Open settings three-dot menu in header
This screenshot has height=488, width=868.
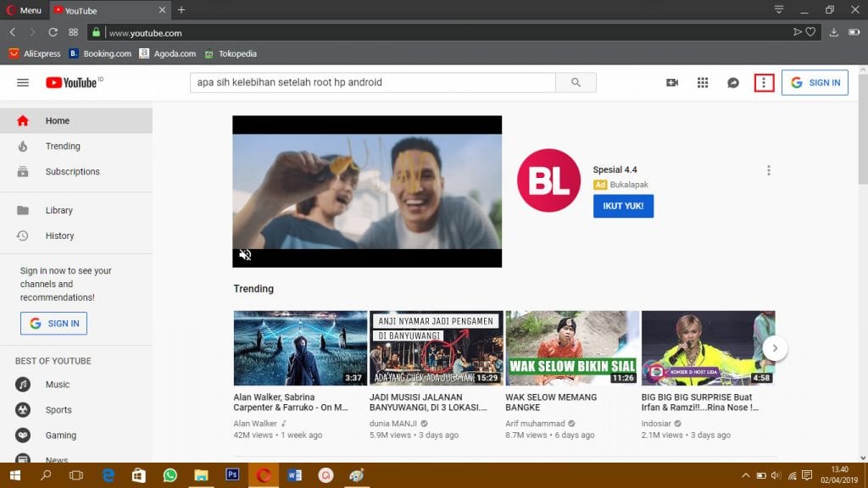[x=764, y=82]
